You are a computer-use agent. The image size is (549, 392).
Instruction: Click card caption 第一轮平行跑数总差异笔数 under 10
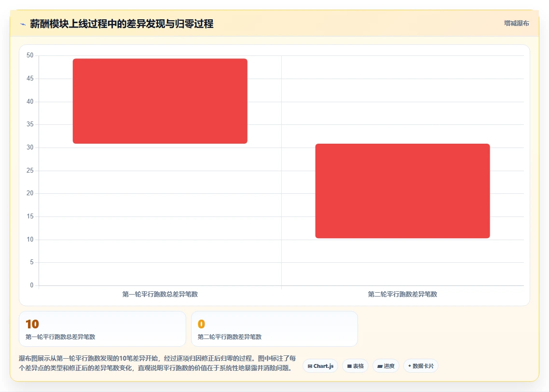60,337
